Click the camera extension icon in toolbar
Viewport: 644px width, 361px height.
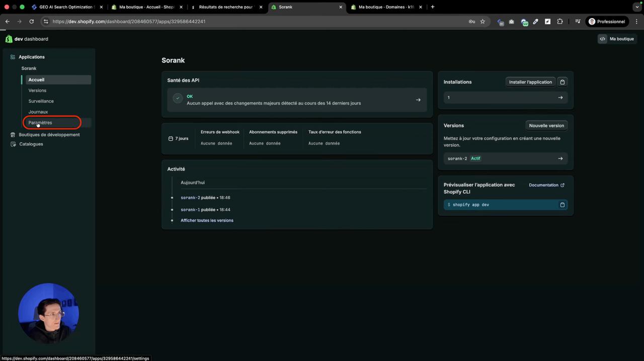click(511, 22)
